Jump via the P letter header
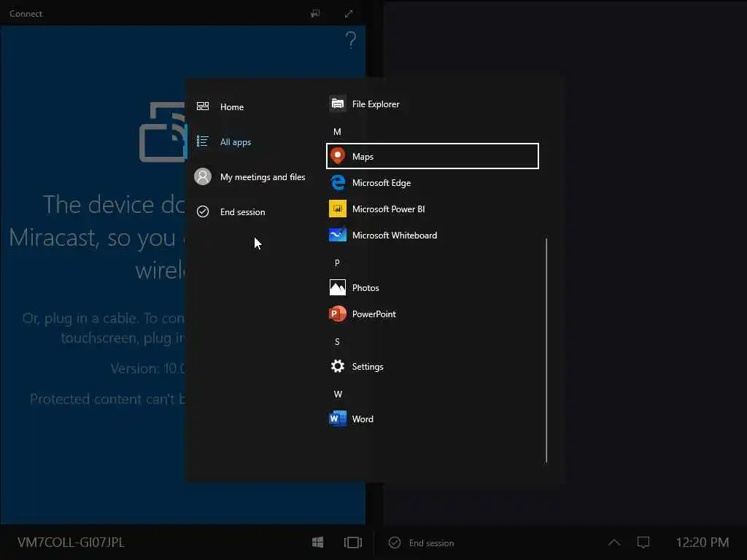 337,262
